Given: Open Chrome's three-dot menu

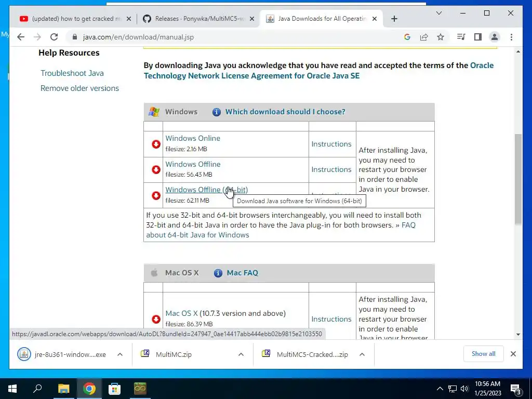Looking at the screenshot, I should click(x=511, y=37).
